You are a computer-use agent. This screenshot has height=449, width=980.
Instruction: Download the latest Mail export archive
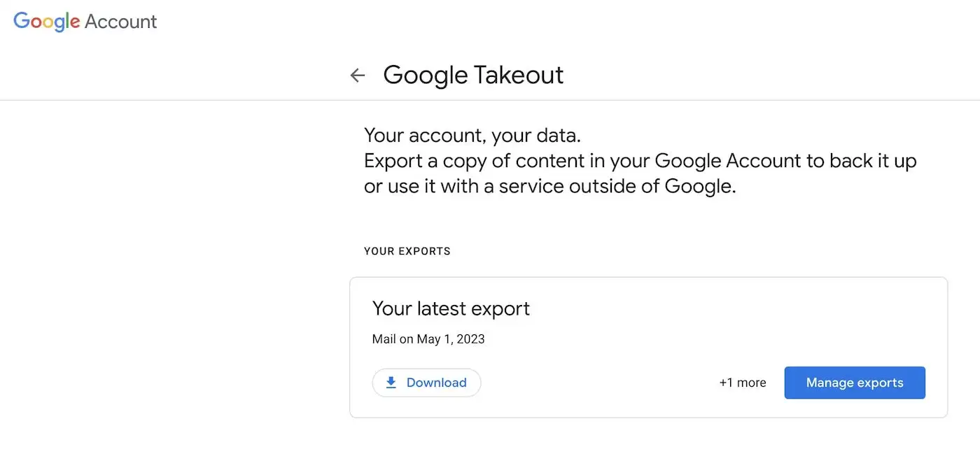coord(426,383)
